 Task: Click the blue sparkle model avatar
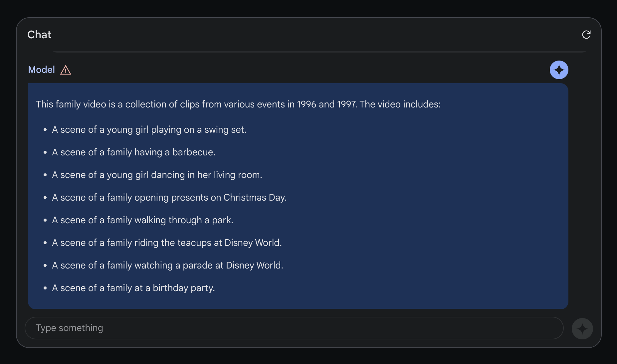559,70
